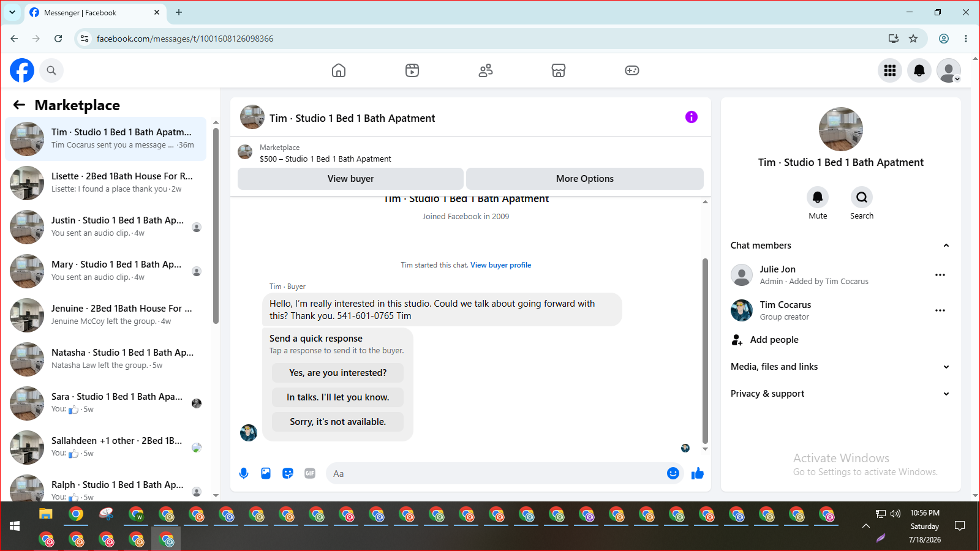Viewport: 980px width, 551px height.
Task: Open File Explorer from the taskbar
Action: pos(46,514)
